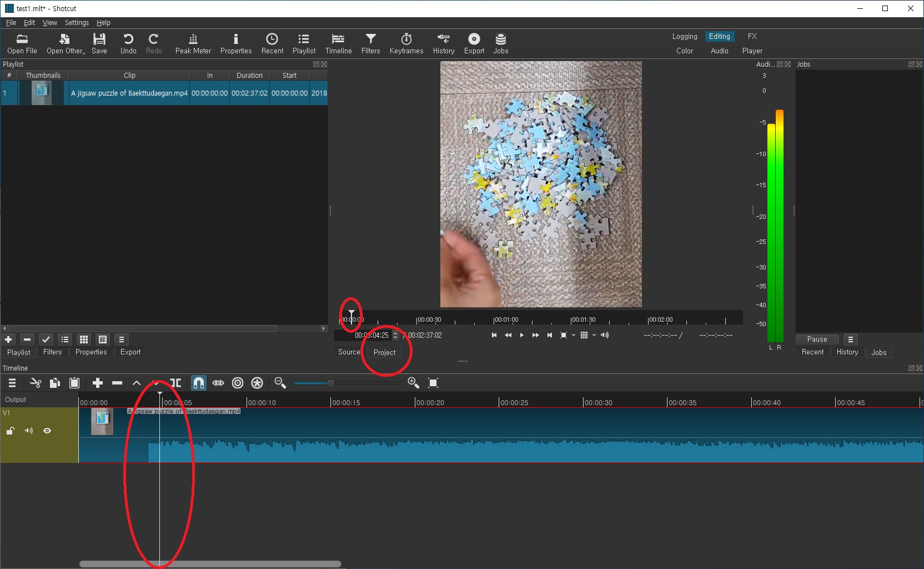The image size is (924, 569).
Task: Zoom in the timeline
Action: [x=413, y=383]
